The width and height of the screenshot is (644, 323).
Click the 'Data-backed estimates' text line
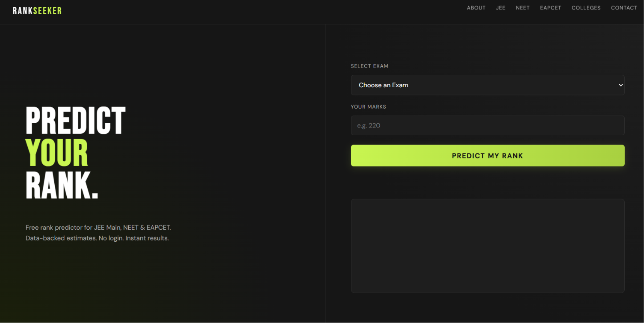pos(97,238)
